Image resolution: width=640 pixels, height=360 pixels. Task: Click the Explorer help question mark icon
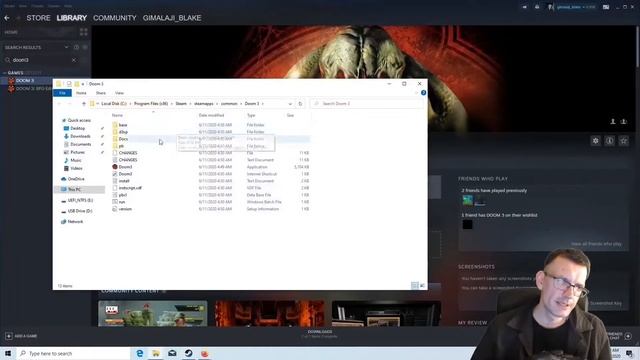point(423,93)
